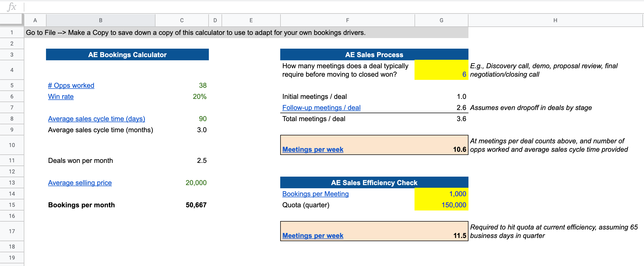Click the average selling price value 20,000
The width and height of the screenshot is (644, 266).
pyautogui.click(x=196, y=183)
